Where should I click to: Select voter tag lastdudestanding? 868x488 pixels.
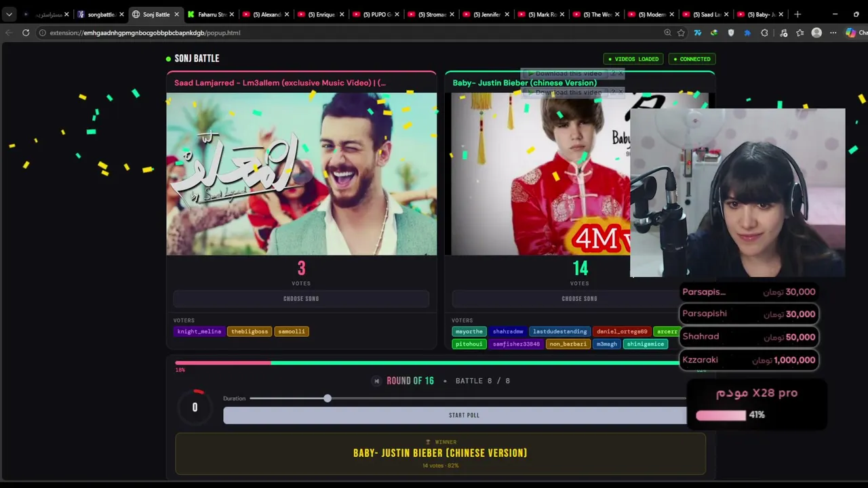click(x=560, y=331)
